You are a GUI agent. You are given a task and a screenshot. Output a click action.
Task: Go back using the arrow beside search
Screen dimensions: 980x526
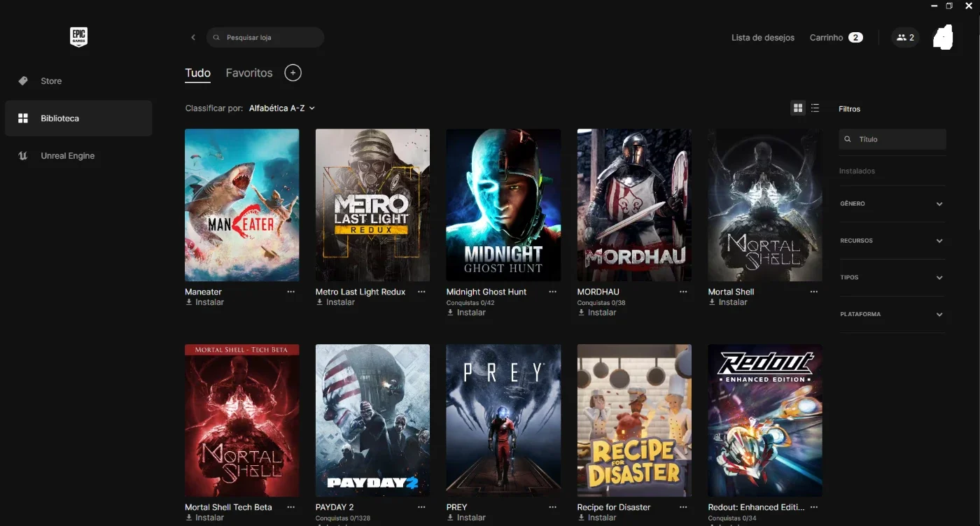(x=193, y=38)
